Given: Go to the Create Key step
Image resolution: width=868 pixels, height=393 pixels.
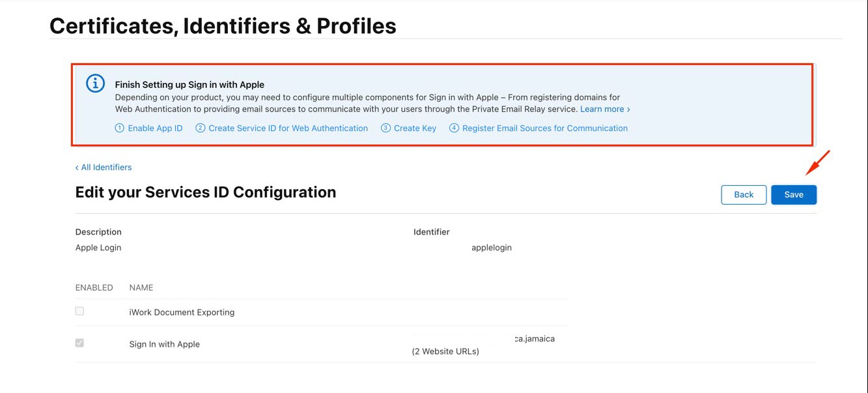Looking at the screenshot, I should click(415, 128).
